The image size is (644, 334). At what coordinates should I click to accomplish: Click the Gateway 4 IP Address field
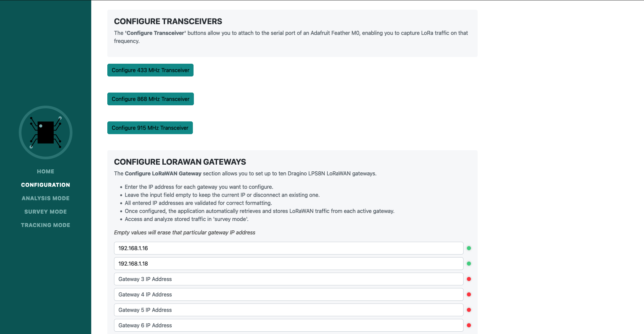tap(288, 294)
